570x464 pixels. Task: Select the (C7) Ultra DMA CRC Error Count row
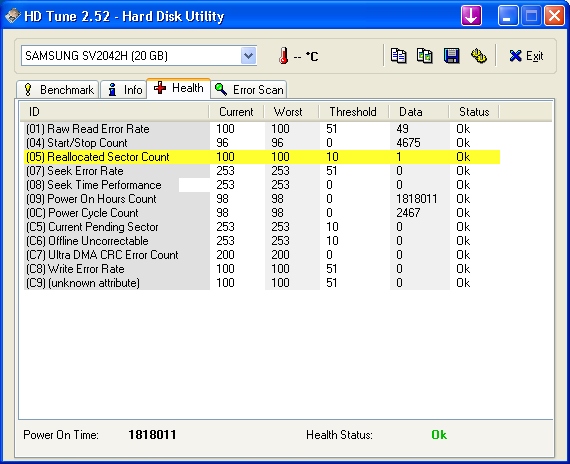click(x=262, y=255)
